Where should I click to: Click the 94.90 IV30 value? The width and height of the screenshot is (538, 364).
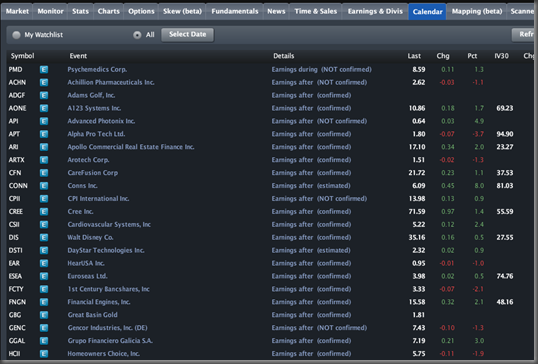pyautogui.click(x=505, y=134)
